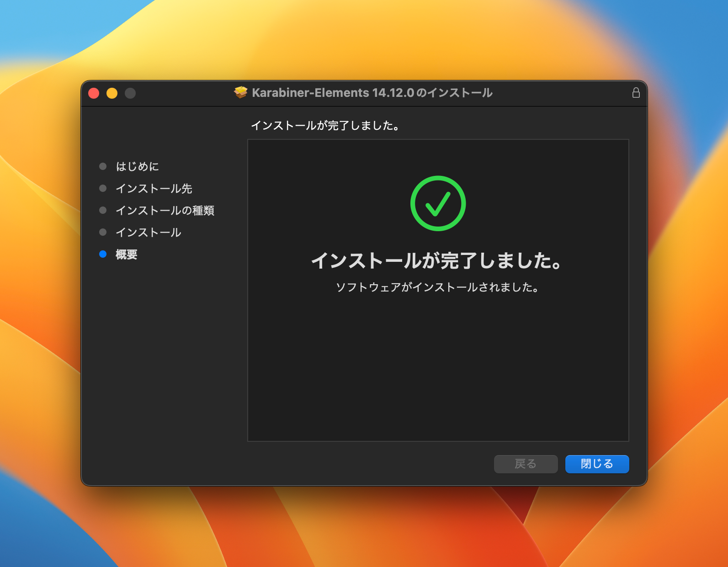This screenshot has width=728, height=567.
Task: Click the package icon beside the window title
Action: click(240, 93)
